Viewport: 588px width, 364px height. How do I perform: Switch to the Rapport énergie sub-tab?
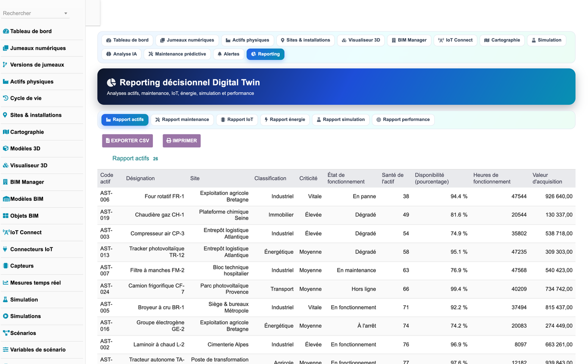coord(285,120)
